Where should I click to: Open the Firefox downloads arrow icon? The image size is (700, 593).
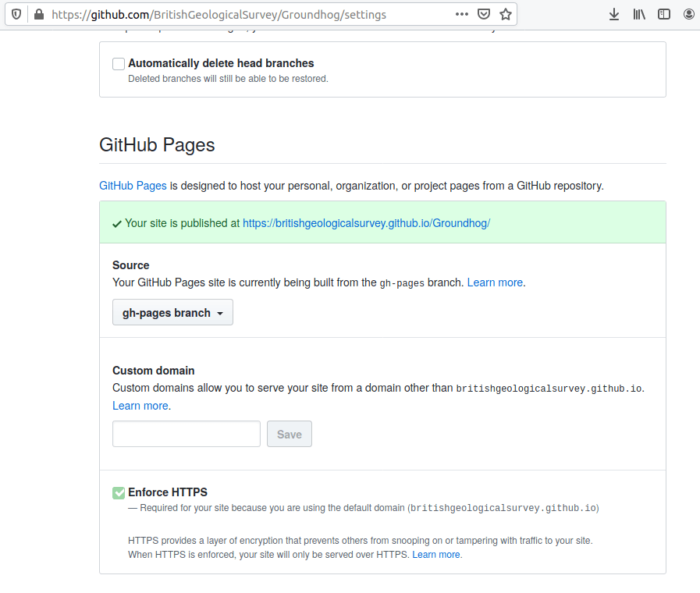(614, 14)
